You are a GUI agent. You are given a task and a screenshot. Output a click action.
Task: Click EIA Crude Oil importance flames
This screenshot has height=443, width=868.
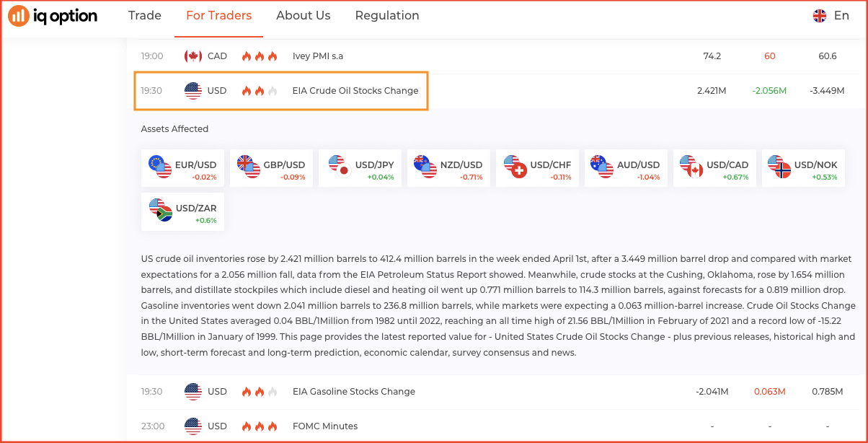pyautogui.click(x=259, y=91)
